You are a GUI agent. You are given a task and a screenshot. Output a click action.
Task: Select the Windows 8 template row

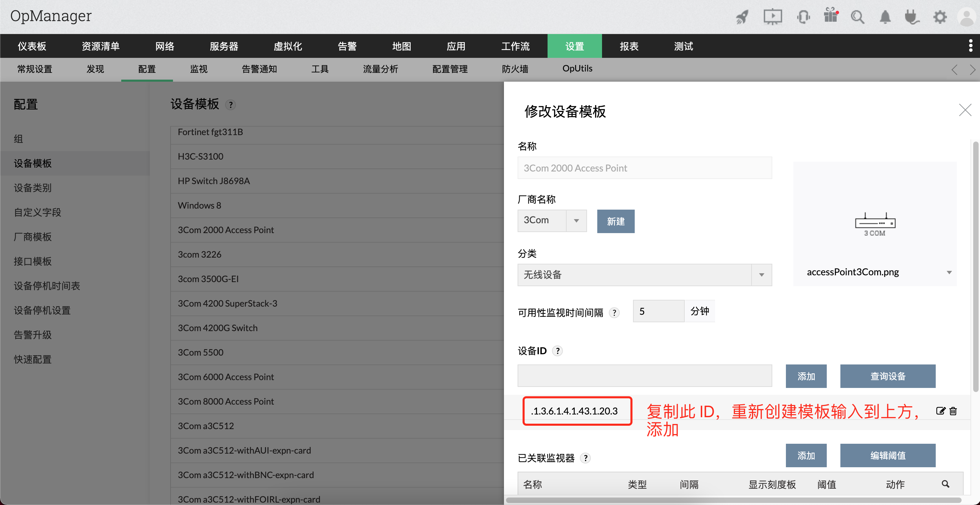coord(337,205)
